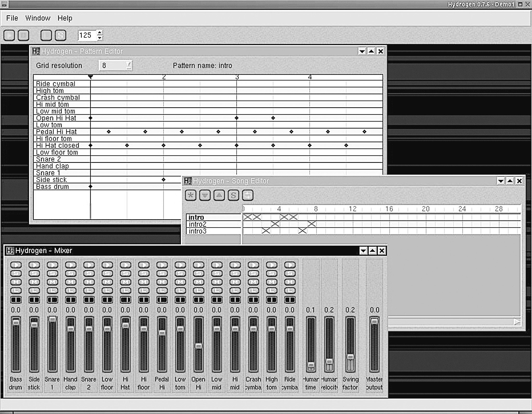532x414 pixels.
Task: Play the Snare 1 sample in Mixer
Action: tap(52, 265)
